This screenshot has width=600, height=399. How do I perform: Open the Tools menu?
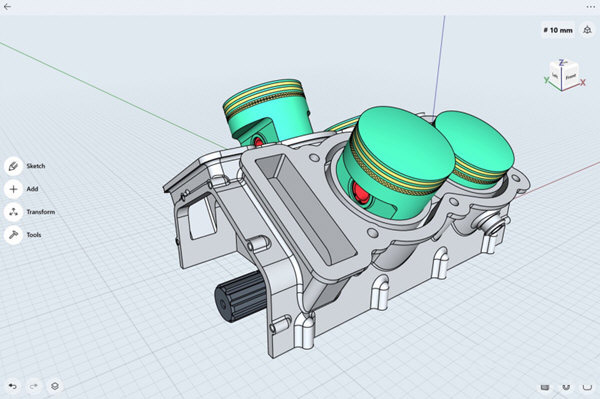point(23,235)
